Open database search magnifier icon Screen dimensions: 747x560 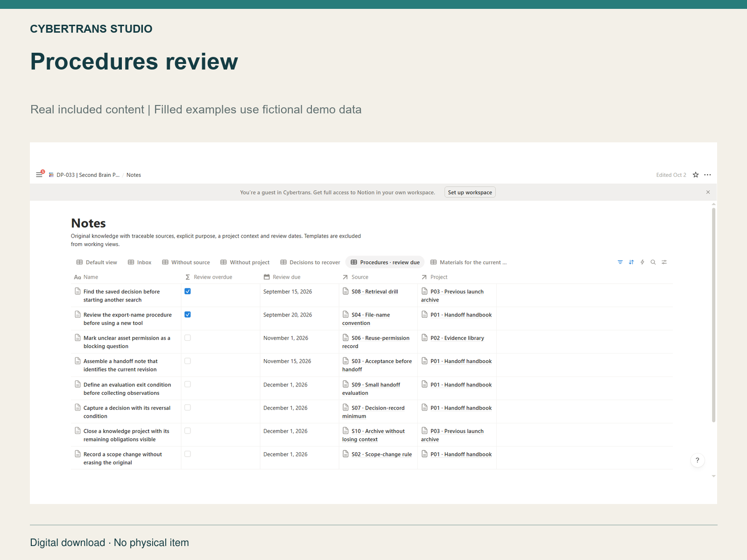click(653, 262)
